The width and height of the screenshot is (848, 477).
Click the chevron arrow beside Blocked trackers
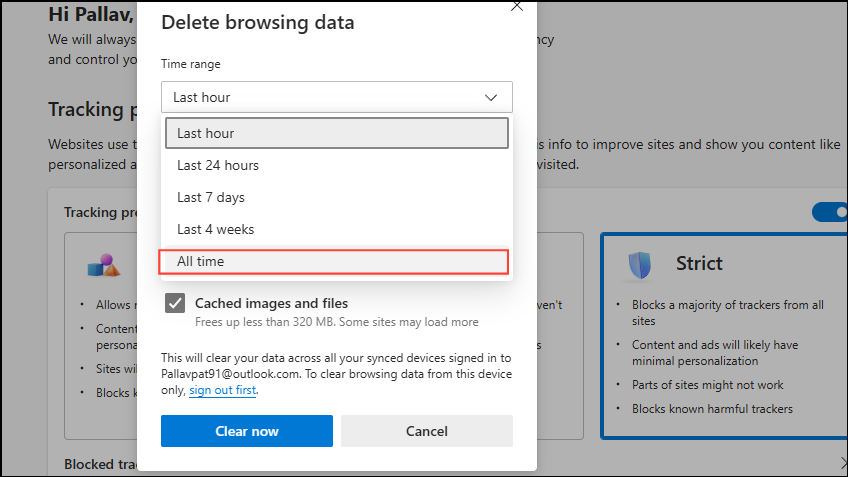(842, 463)
